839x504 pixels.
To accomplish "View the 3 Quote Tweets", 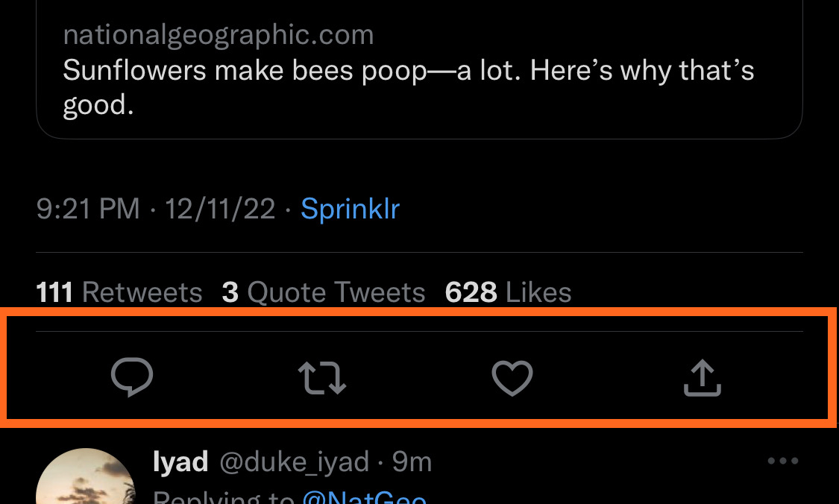I will coord(324,292).
